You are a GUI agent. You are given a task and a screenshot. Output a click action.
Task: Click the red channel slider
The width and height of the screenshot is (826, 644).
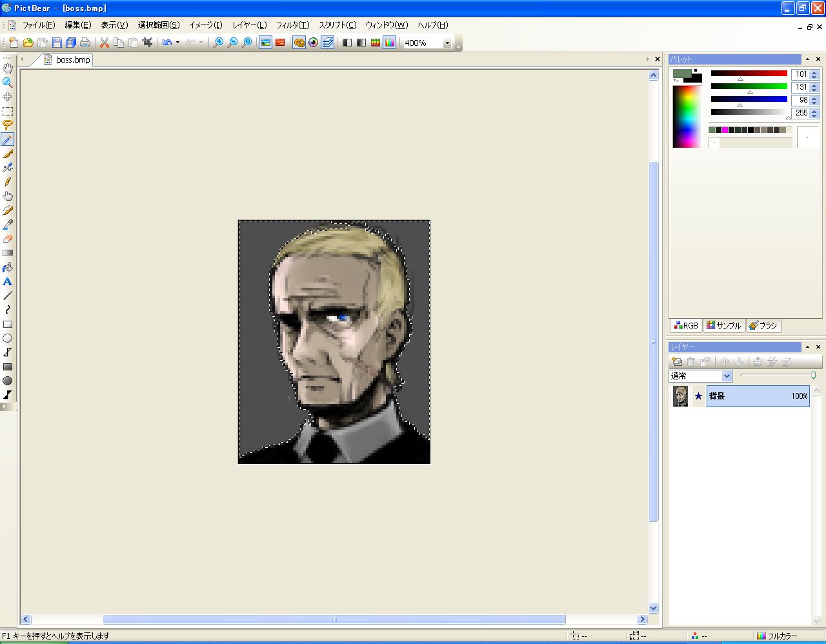pyautogui.click(x=749, y=74)
